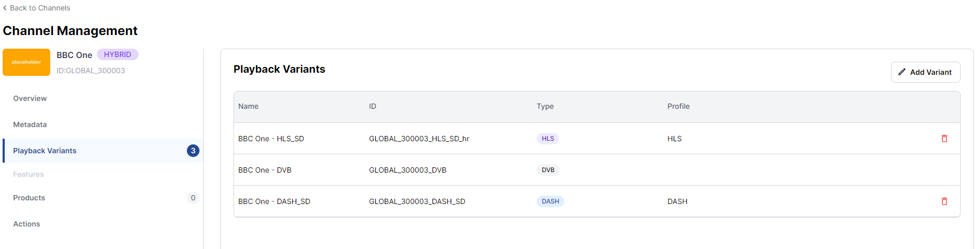Click the DVB type badge
Screen dimensions: 980x249
548,170
